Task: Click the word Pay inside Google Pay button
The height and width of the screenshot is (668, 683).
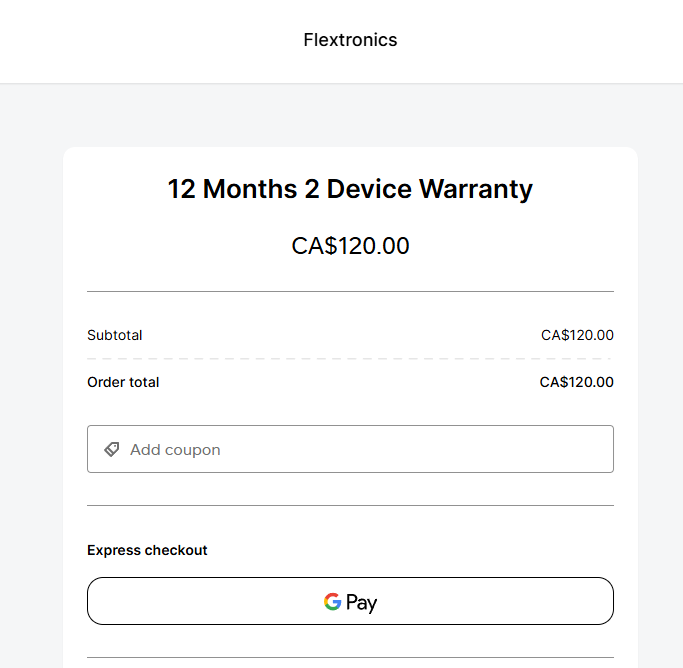Action: pyautogui.click(x=362, y=603)
